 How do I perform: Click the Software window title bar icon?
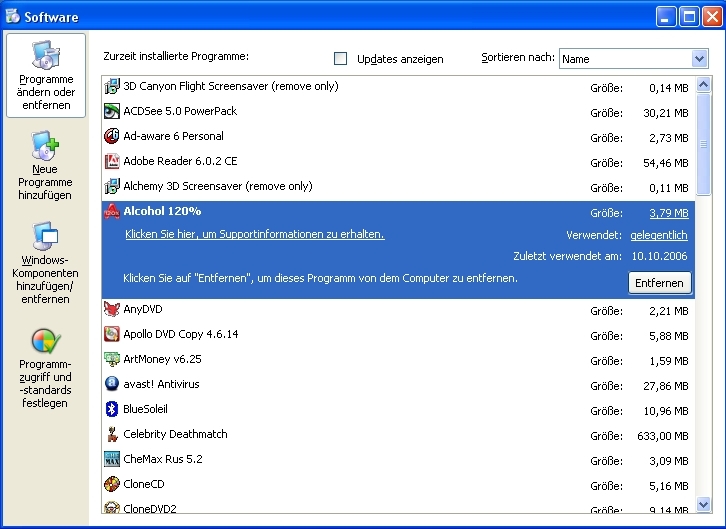[x=13, y=16]
